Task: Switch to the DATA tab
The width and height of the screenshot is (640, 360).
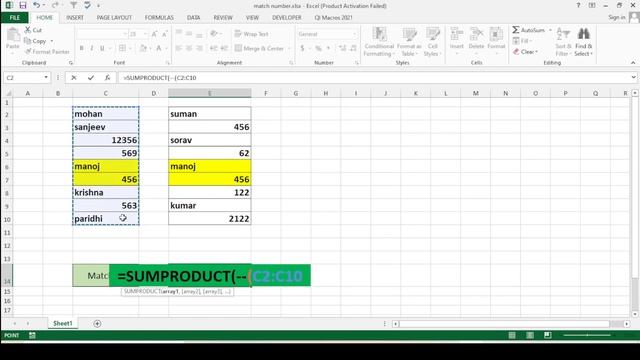Action: tap(193, 18)
